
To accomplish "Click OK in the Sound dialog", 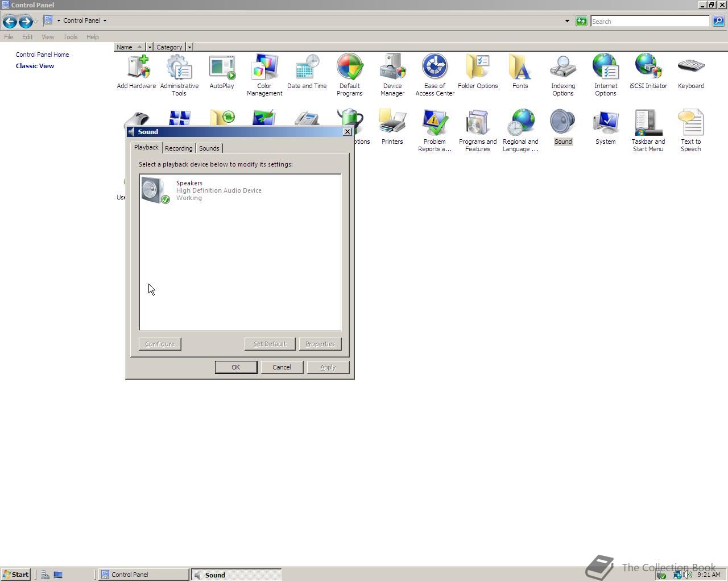I will click(x=236, y=367).
